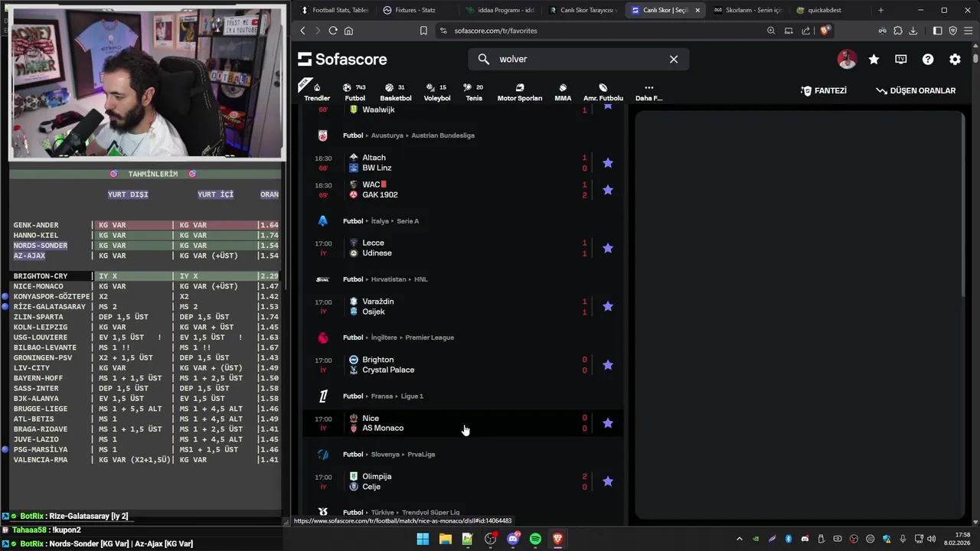
Task: Open the FANTEZİ section
Action: pos(824,90)
